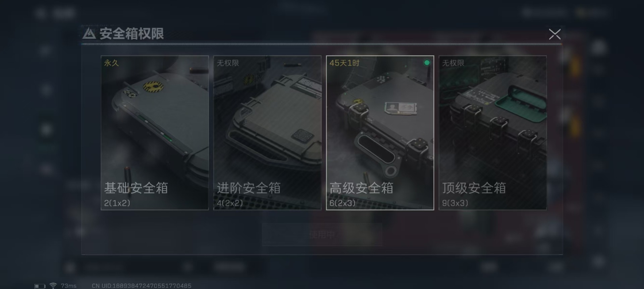Screen dimensions: 644x289
Task: Click the 9(3x3) capacity text
Action: click(x=455, y=203)
